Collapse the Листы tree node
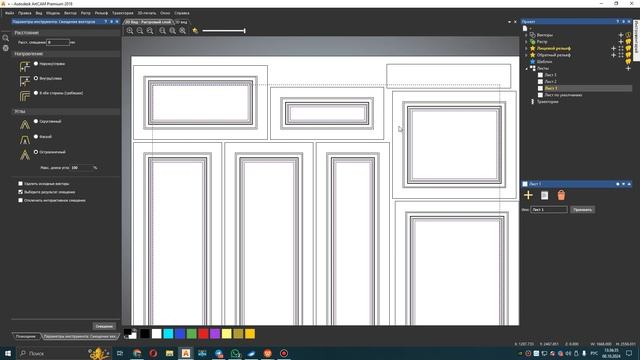 [x=526, y=69]
